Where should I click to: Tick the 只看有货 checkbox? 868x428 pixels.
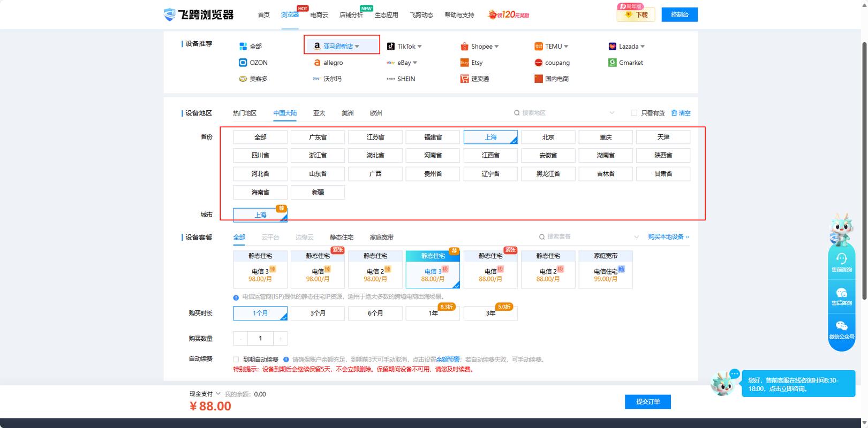pos(634,113)
